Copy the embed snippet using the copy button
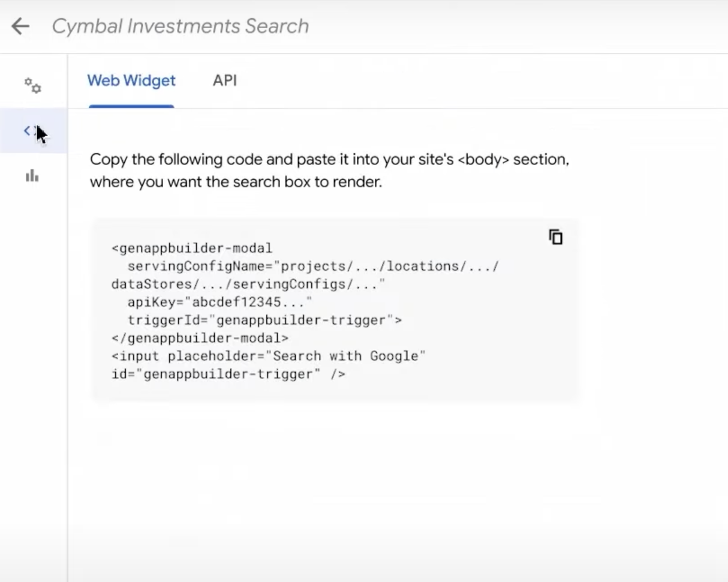Viewport: 728px width, 582px height. point(555,237)
